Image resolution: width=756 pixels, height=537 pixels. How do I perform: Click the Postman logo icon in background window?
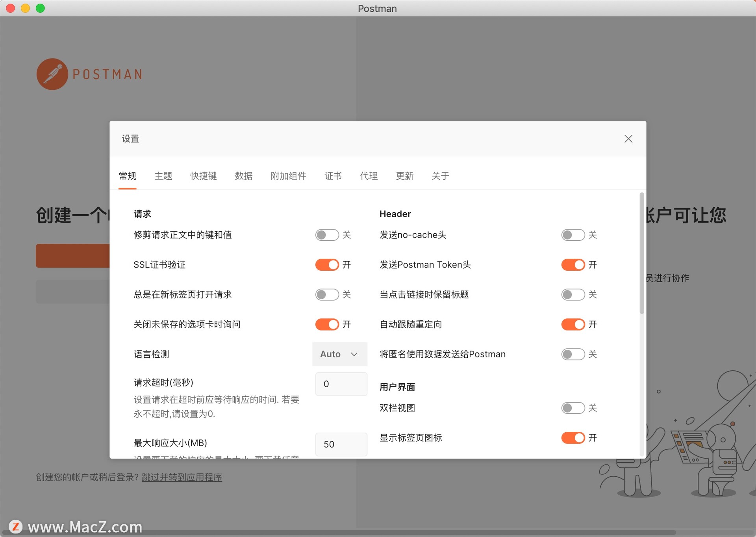52,74
